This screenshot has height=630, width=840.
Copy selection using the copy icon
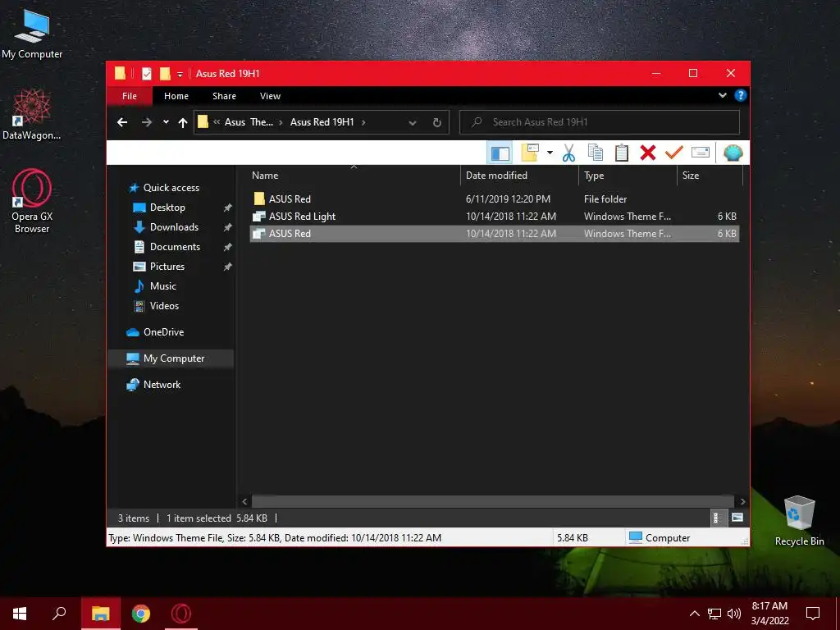click(596, 153)
